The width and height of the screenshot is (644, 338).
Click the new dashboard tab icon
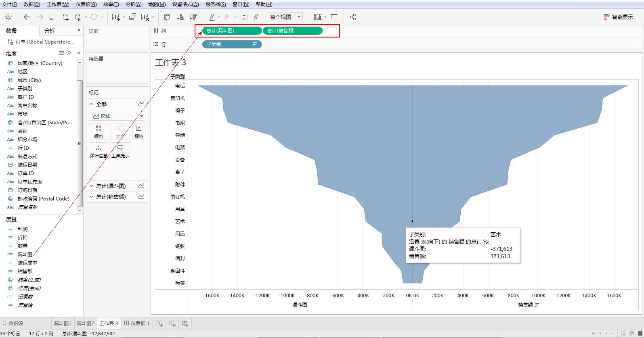pos(172,323)
